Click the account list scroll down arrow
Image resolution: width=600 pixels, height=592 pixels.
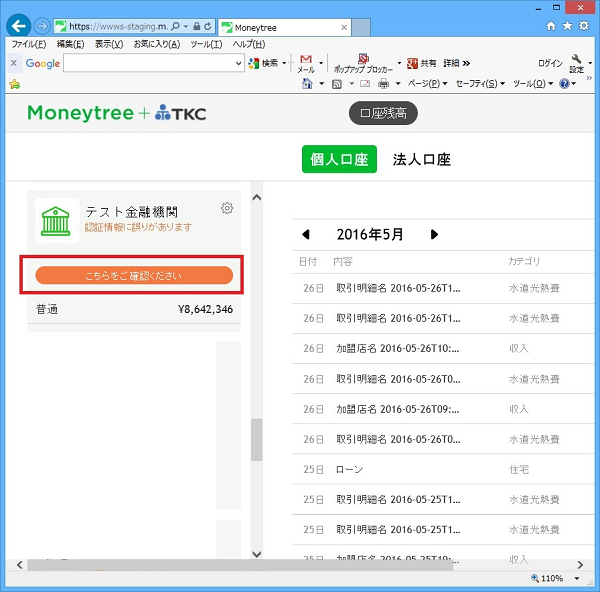(257, 554)
